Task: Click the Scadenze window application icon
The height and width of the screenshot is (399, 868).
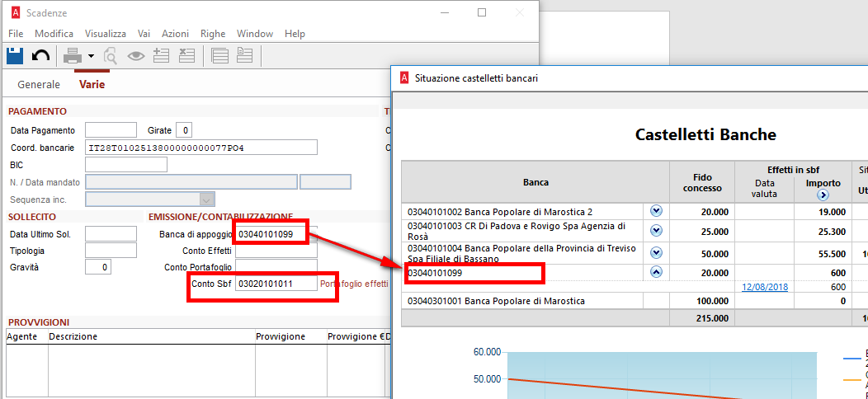Action: coord(16,12)
